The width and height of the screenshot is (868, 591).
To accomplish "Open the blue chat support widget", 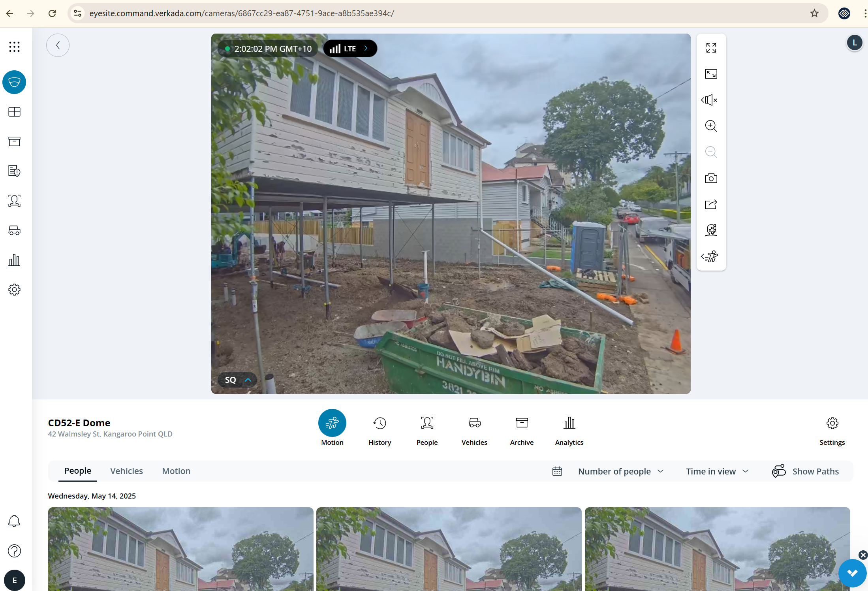I will [852, 573].
